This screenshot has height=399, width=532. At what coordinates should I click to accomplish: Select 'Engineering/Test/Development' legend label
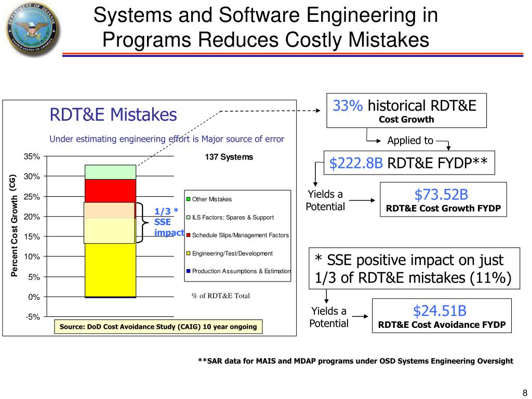coord(232,254)
